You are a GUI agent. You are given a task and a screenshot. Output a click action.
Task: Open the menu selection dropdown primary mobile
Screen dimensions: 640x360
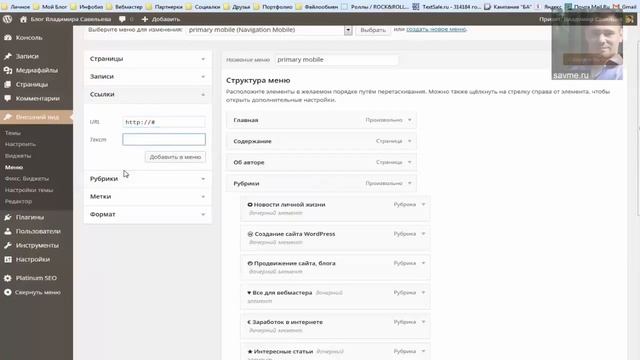coord(269,30)
